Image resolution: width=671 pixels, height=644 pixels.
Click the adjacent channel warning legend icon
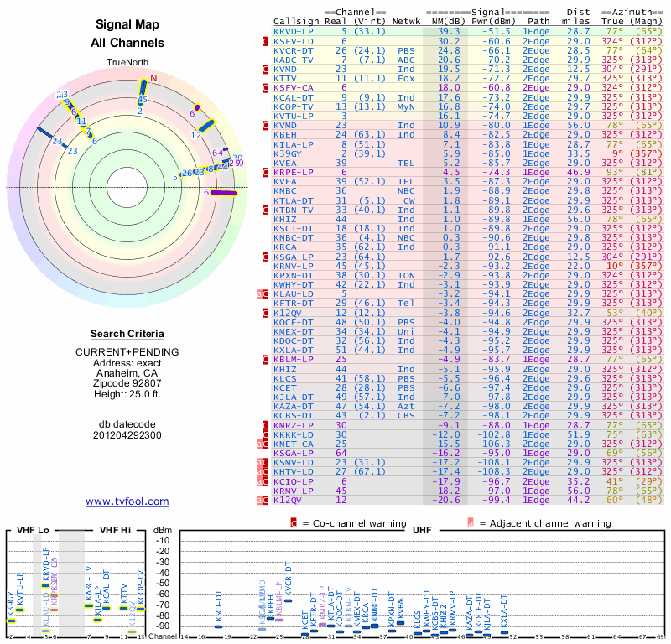pyautogui.click(x=471, y=523)
